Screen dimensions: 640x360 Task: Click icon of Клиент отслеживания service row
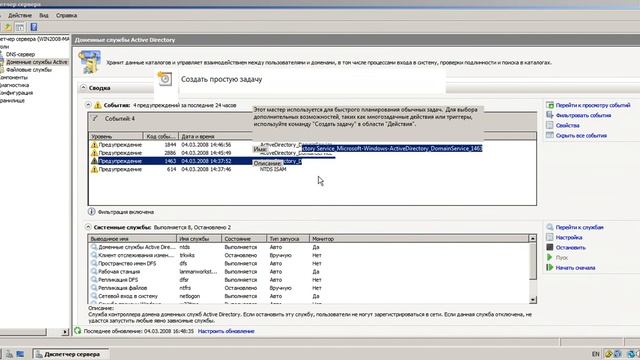pyautogui.click(x=94, y=255)
